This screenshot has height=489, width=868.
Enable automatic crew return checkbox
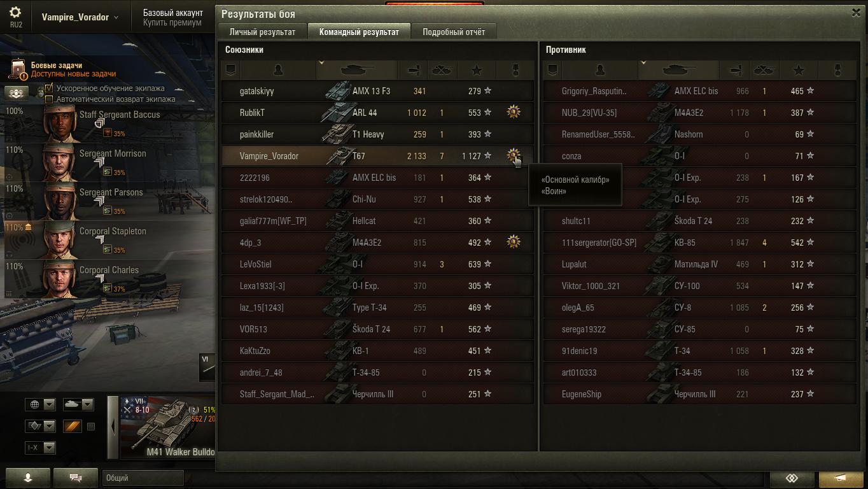pos(49,99)
